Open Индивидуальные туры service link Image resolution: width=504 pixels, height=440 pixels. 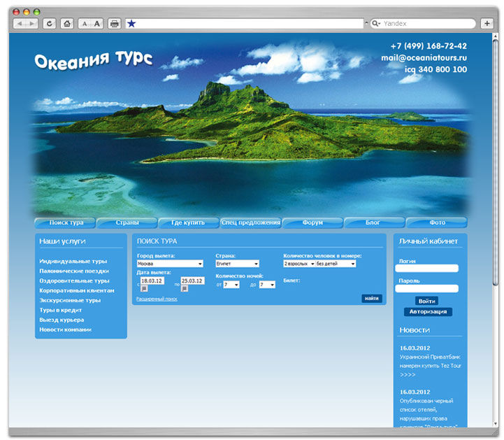click(x=73, y=261)
